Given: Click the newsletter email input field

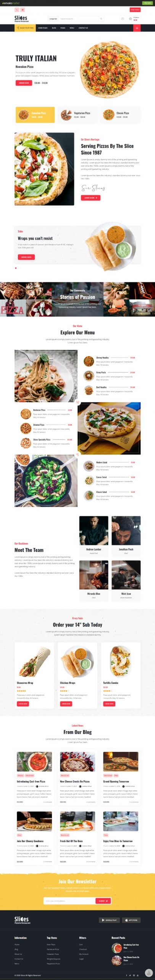Looking at the screenshot, I should pyautogui.click(x=69, y=901).
